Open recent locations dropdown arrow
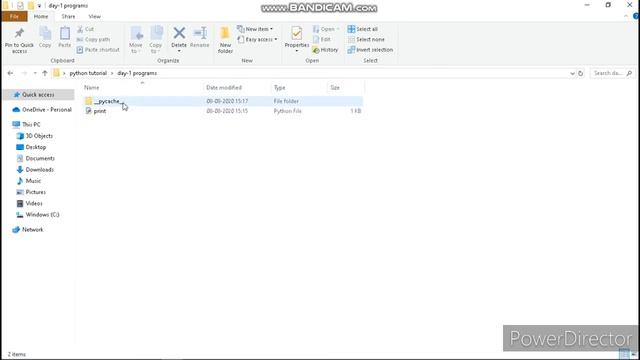640x360 pixels. 35,73
